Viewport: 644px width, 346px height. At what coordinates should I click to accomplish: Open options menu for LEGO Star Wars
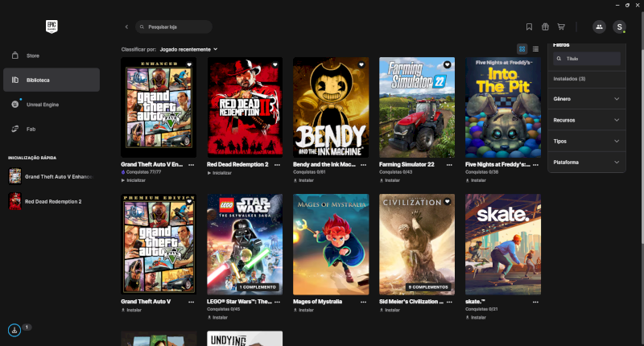(277, 302)
